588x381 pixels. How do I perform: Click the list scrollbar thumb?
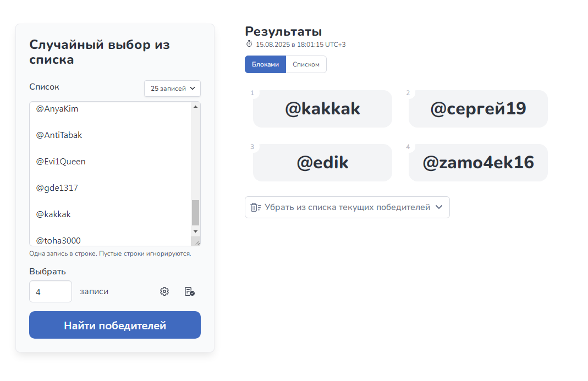point(195,212)
